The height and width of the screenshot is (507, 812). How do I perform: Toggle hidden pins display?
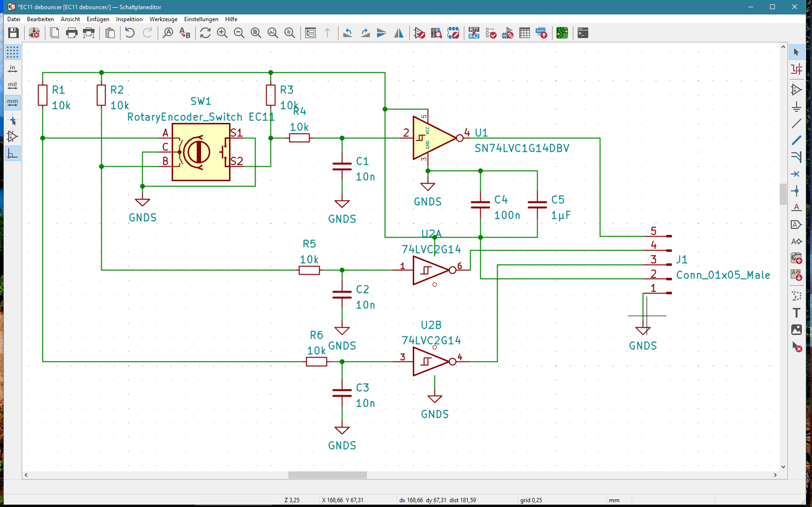coord(13,137)
